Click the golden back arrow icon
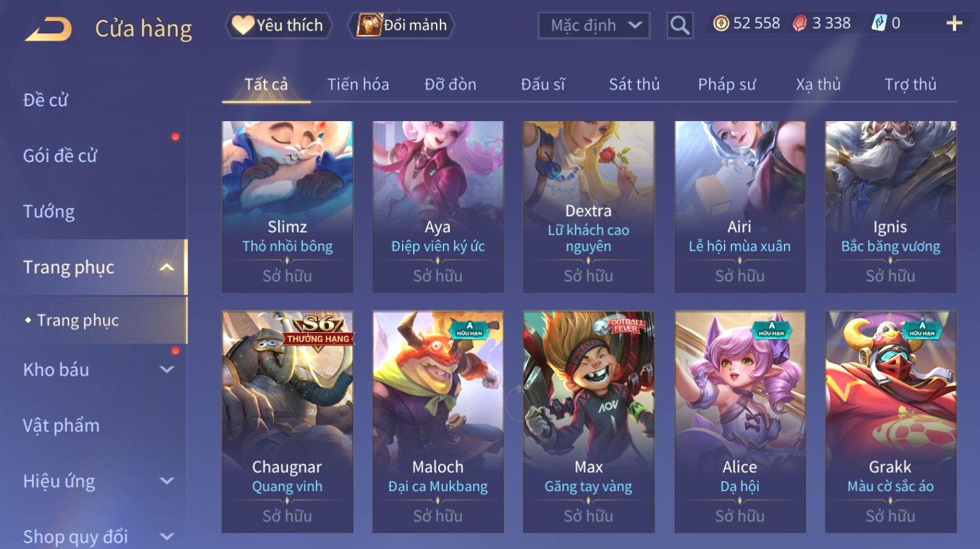This screenshot has width=980, height=549. tap(48, 29)
